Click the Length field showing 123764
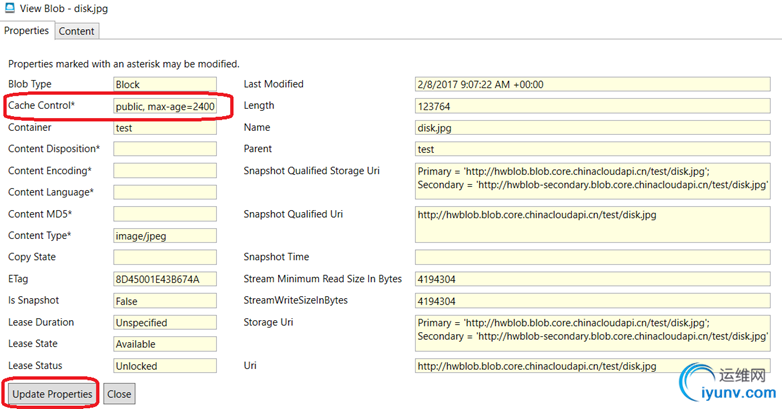 point(592,106)
